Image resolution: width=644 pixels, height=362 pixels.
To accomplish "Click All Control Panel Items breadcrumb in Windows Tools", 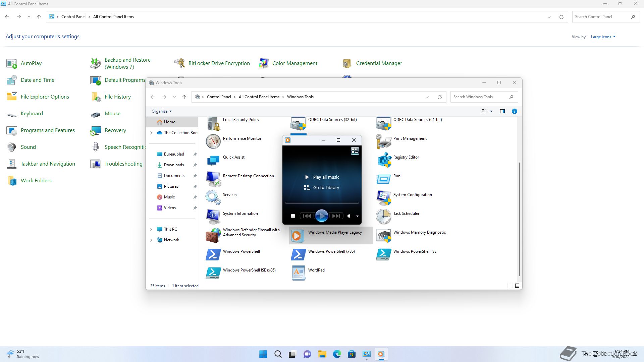I will point(259,97).
